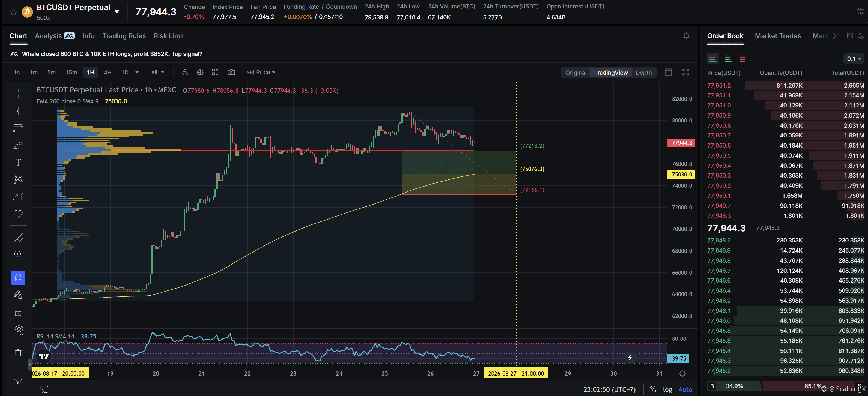
Task: Open the chart patterns tool
Action: tap(18, 179)
